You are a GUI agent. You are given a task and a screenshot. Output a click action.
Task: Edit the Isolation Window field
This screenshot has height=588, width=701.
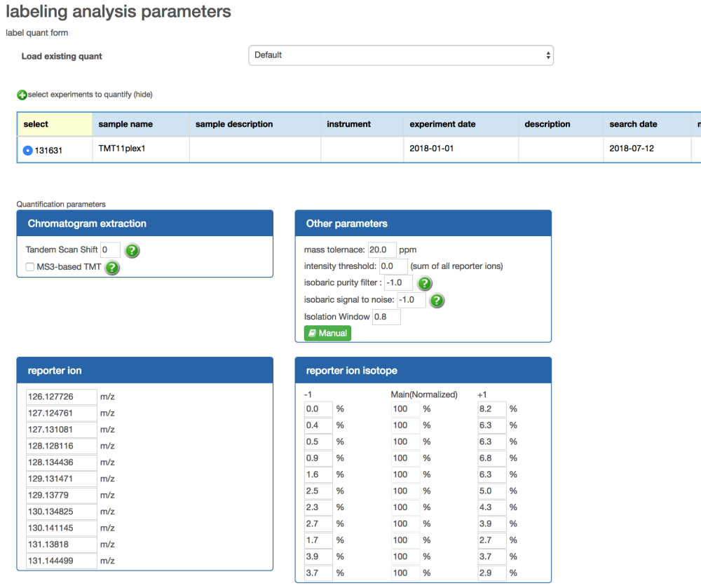[x=387, y=317]
